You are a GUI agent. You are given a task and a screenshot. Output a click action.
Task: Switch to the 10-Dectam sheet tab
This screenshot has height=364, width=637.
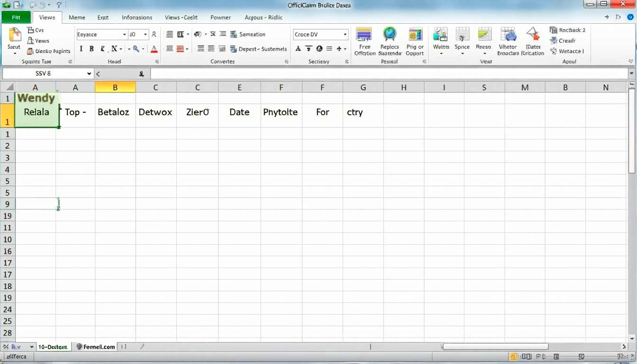pos(53,347)
